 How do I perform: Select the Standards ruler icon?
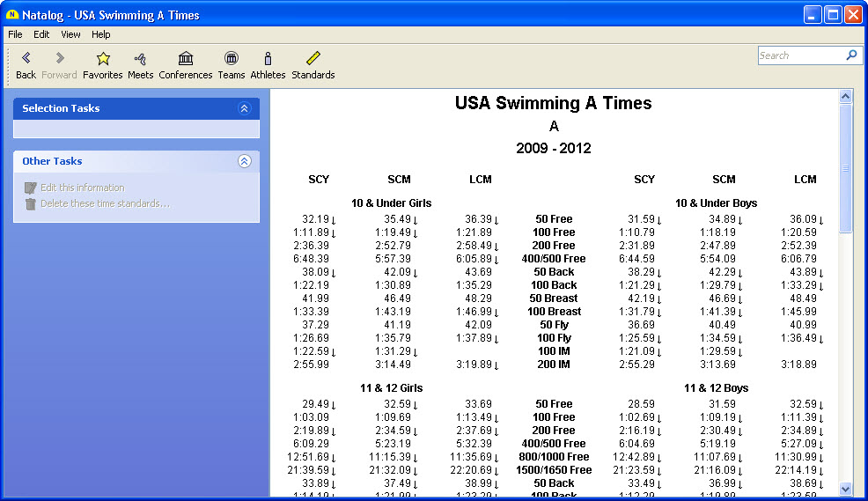click(313, 59)
